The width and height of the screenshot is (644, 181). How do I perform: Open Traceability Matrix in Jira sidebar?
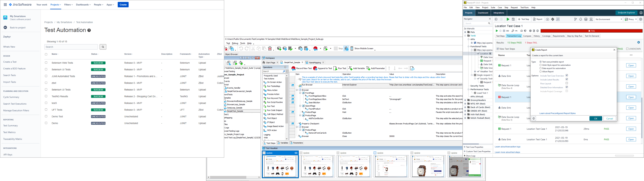coord(13,139)
